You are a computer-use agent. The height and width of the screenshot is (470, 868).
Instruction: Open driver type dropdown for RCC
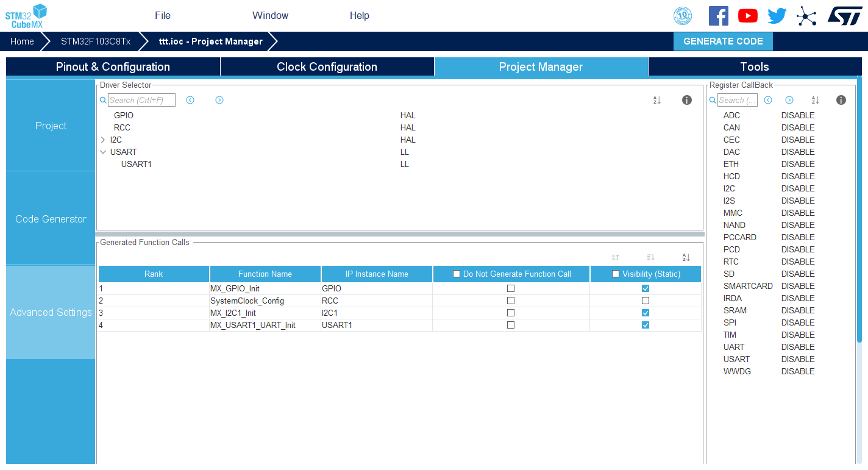pos(408,127)
